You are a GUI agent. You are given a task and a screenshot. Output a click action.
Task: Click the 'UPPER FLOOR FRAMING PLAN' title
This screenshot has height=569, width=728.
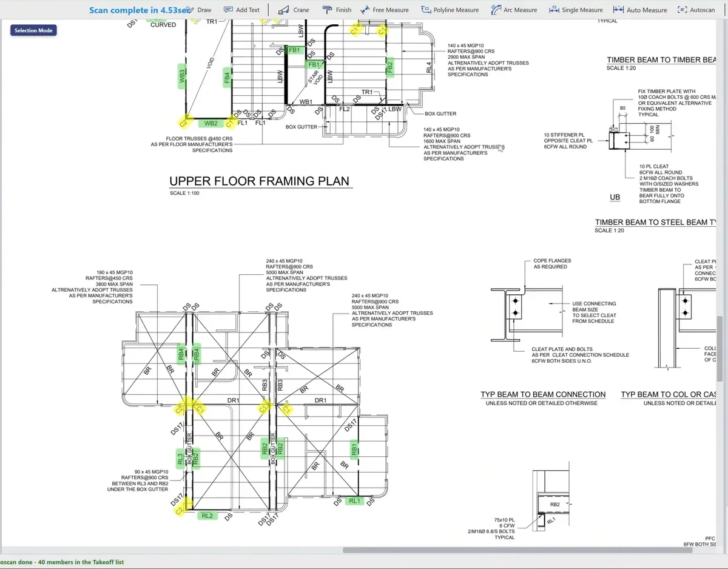(259, 181)
